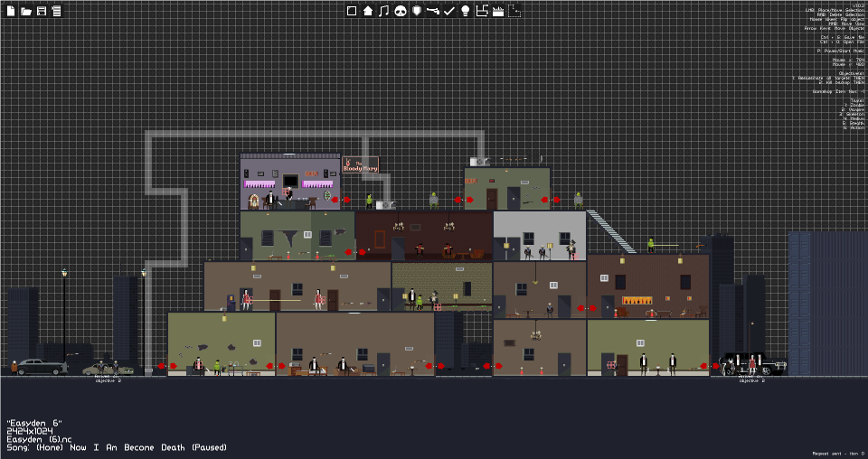
Task: Open a level with the folder icon
Action: 26,11
